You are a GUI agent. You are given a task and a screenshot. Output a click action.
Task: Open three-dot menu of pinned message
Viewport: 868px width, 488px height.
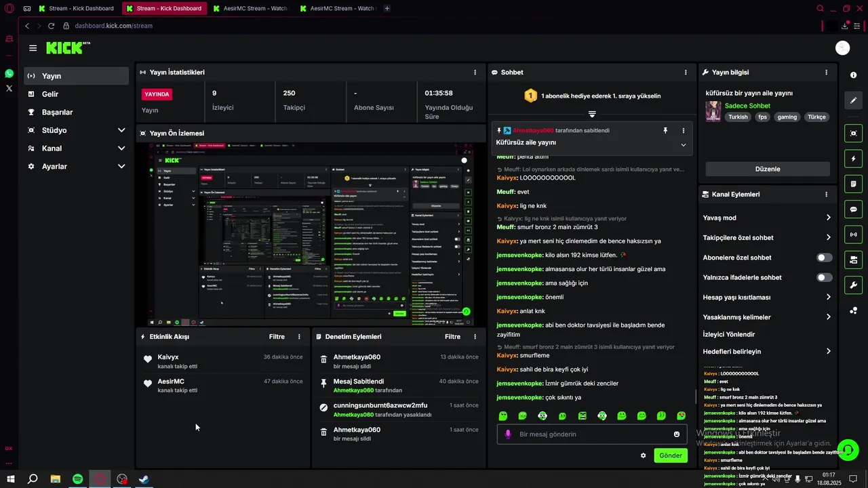684,130
